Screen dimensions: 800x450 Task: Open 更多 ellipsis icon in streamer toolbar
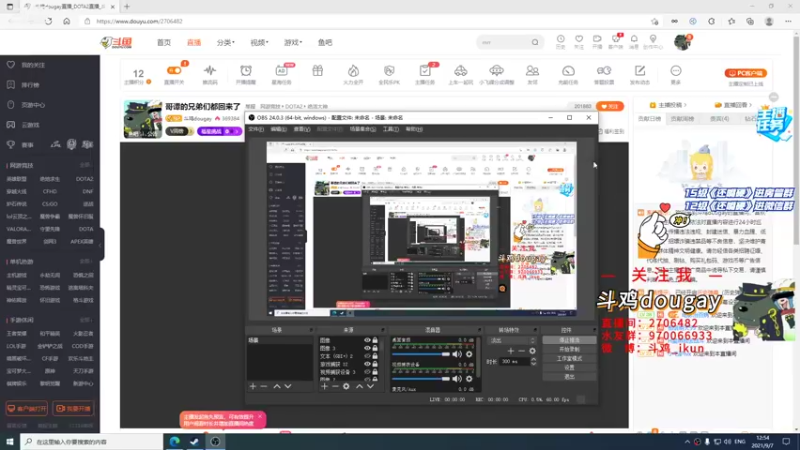pos(676,70)
